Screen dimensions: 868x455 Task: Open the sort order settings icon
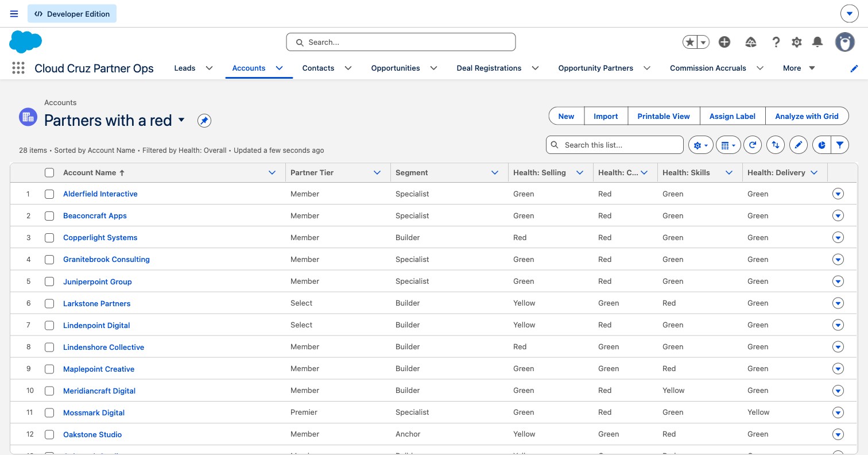click(776, 145)
